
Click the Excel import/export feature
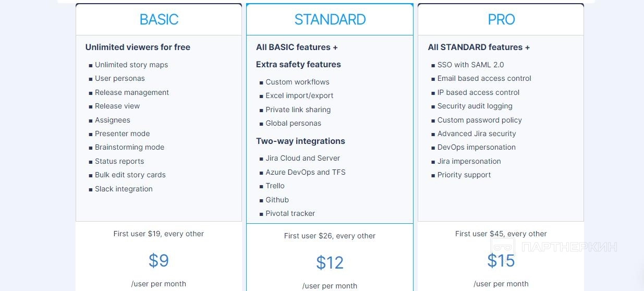pos(299,95)
